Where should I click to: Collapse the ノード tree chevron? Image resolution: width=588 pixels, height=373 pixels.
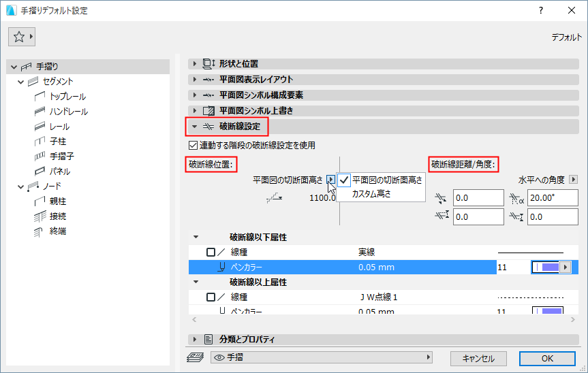click(x=21, y=186)
